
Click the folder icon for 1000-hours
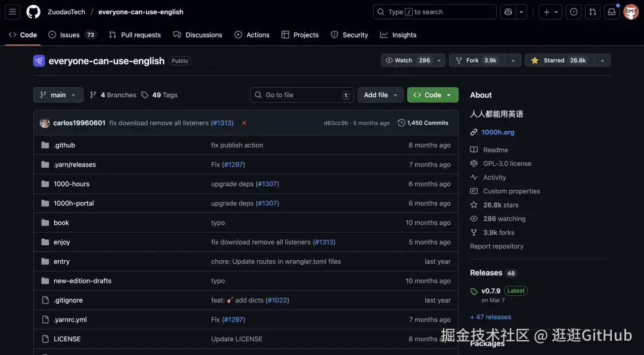tap(45, 184)
